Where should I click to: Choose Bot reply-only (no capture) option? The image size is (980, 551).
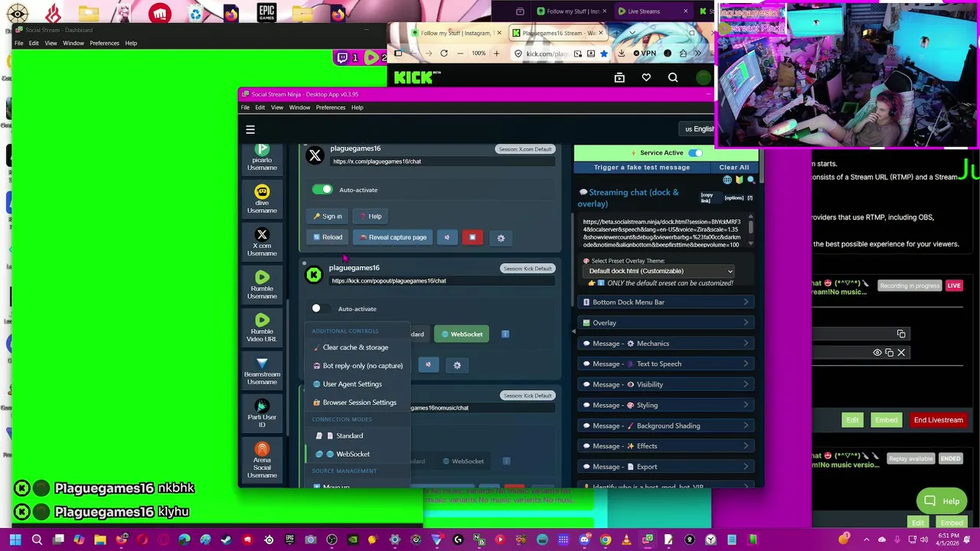358,366
